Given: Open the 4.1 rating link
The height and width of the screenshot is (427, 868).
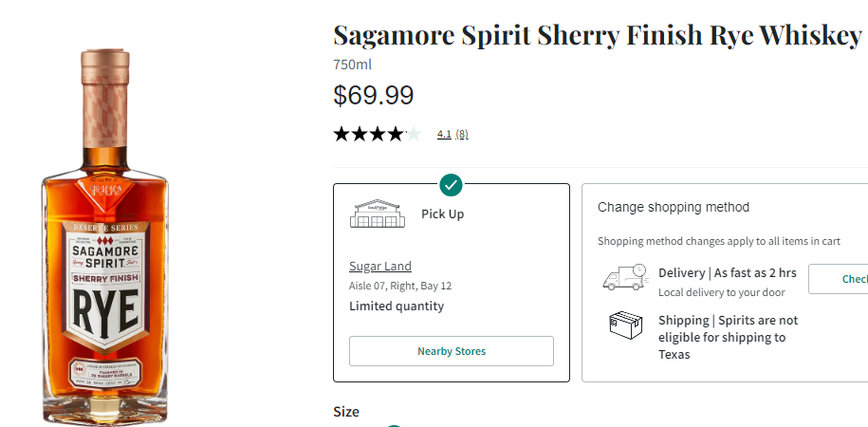Looking at the screenshot, I should click(444, 135).
